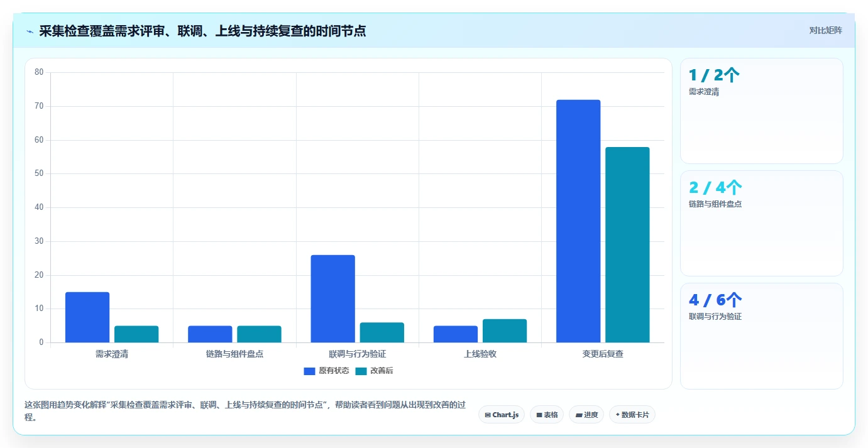The width and height of the screenshot is (868, 448).
Task: Click the teal 联调与行为验证 bar
Action: point(382,332)
